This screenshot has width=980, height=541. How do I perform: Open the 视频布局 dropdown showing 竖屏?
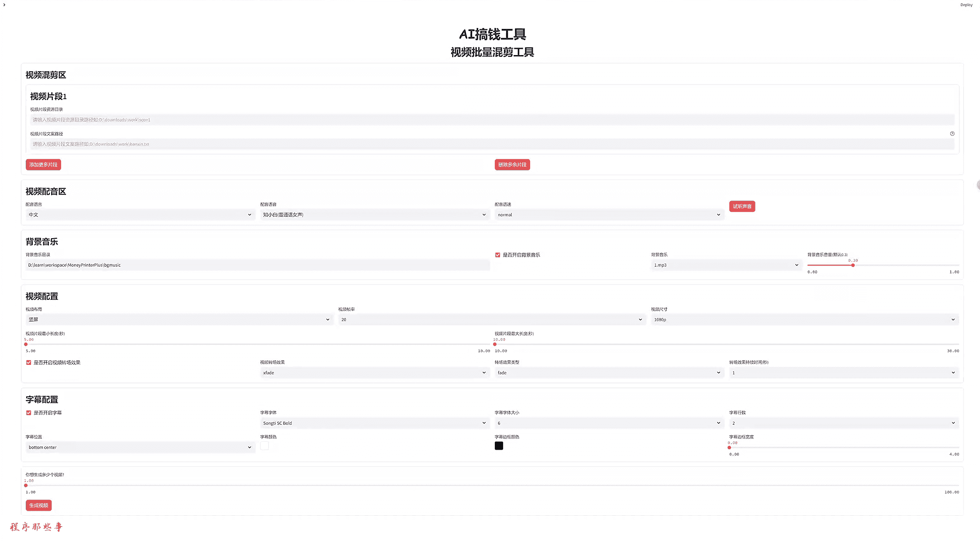tap(179, 319)
